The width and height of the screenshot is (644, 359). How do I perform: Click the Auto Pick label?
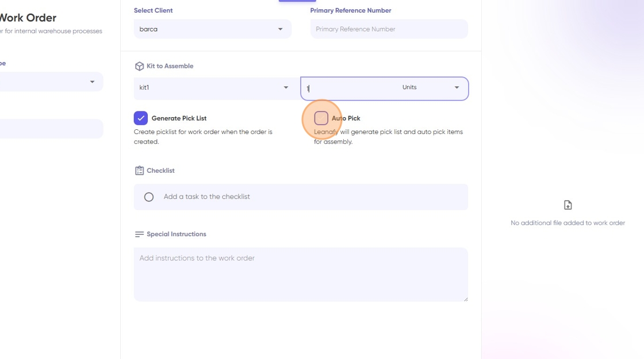tap(346, 118)
